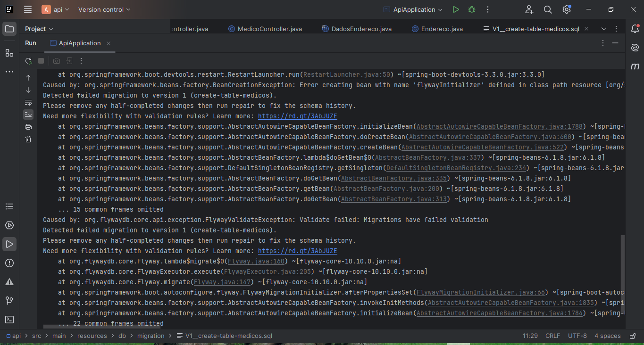The width and height of the screenshot is (644, 345).
Task: Open editor tab options menu
Action: pyautogui.click(x=615, y=29)
